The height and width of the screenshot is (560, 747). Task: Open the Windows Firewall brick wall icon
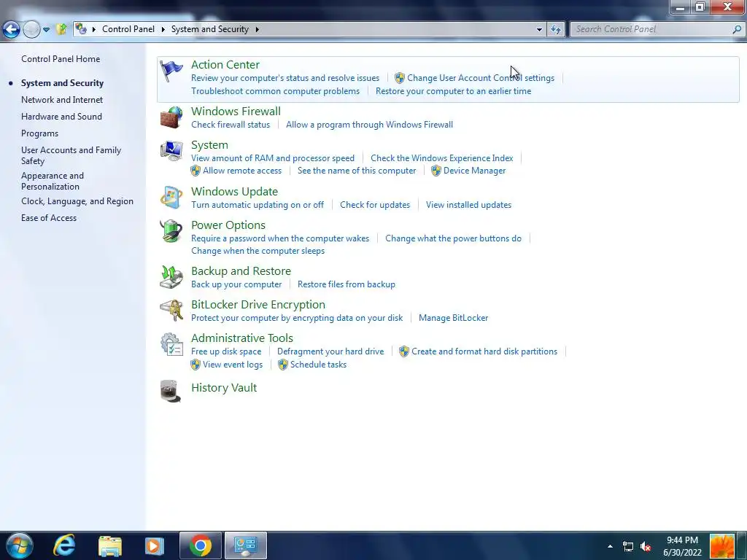171,117
